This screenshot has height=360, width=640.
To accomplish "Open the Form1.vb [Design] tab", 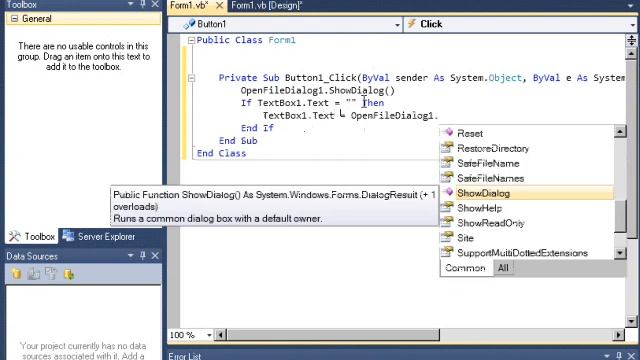I will (x=267, y=5).
